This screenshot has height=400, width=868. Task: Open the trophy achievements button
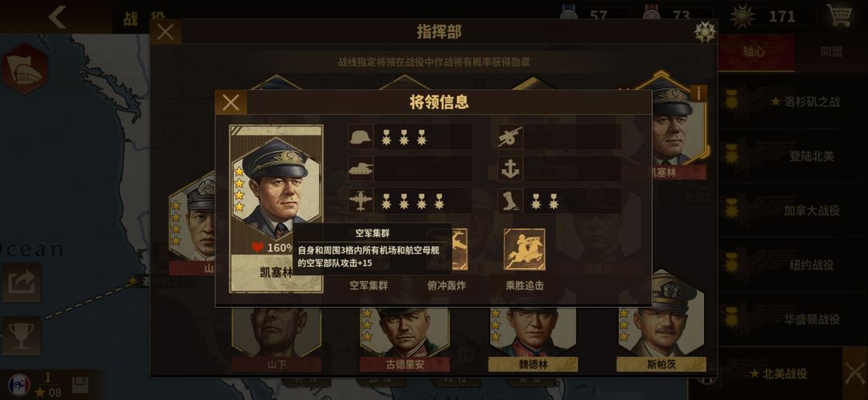[21, 336]
